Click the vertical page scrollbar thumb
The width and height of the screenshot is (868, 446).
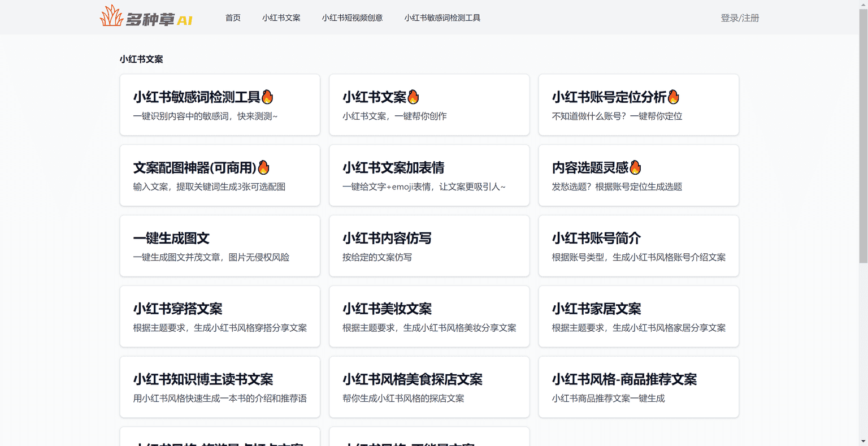(863, 136)
